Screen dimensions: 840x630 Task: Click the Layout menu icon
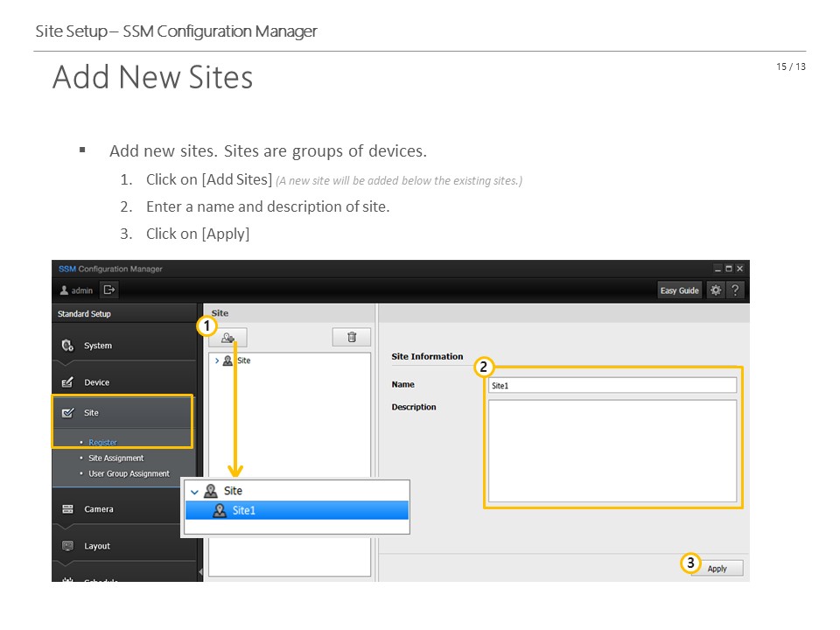(67, 546)
